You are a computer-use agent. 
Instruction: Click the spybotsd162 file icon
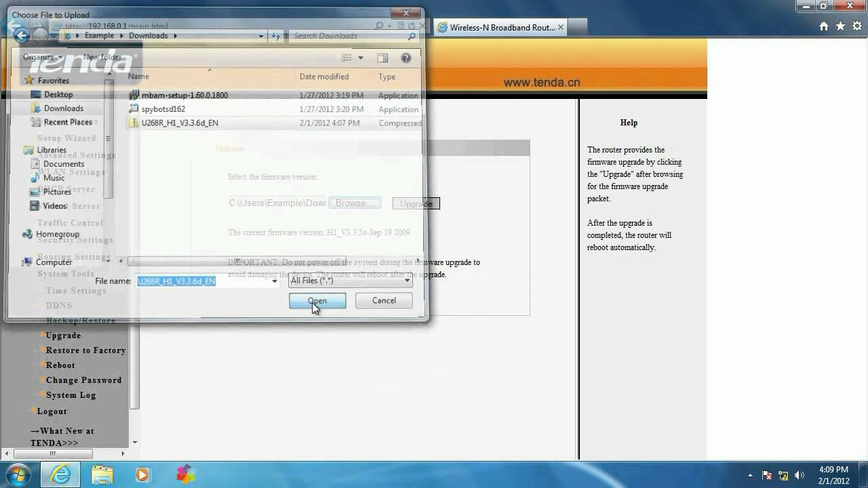click(x=134, y=109)
